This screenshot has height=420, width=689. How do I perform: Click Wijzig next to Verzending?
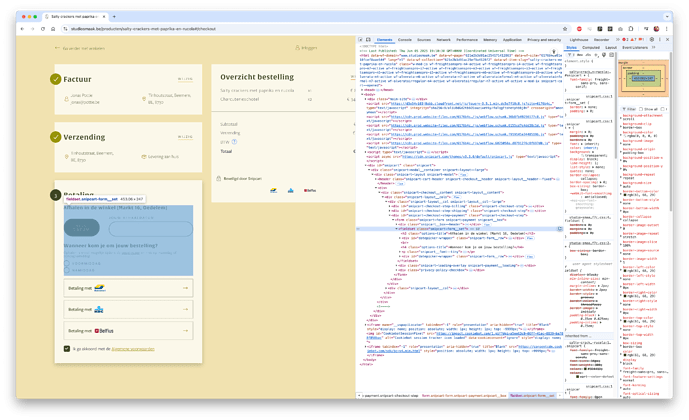pos(185,137)
